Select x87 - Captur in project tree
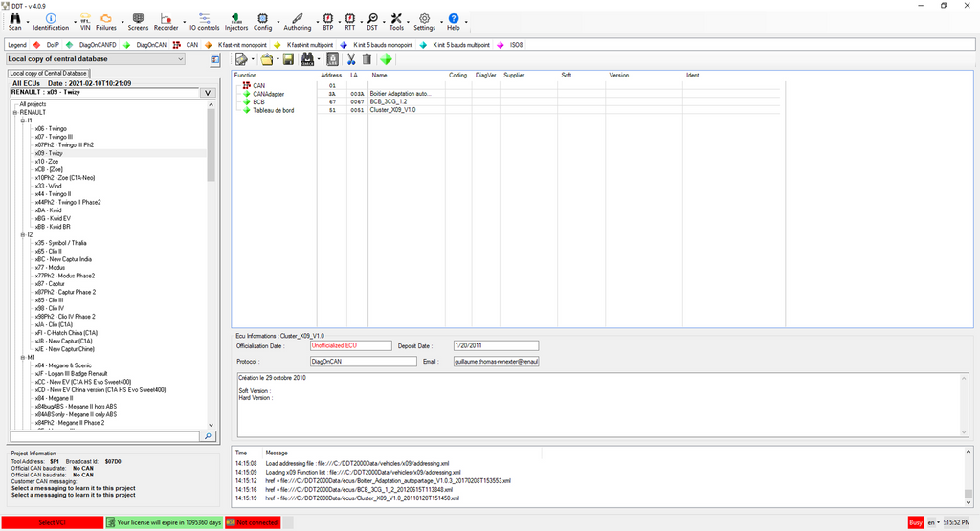 pyautogui.click(x=50, y=283)
